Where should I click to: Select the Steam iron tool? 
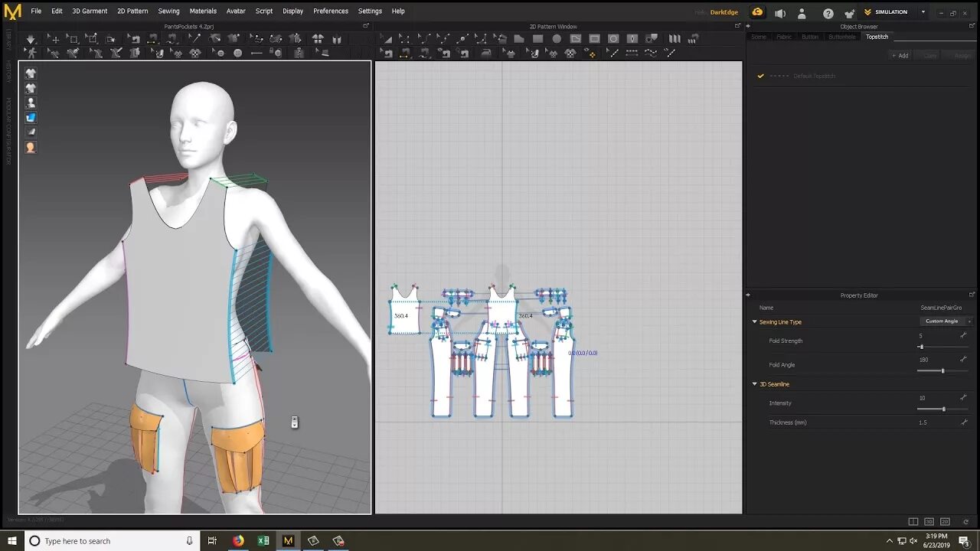(x=485, y=53)
